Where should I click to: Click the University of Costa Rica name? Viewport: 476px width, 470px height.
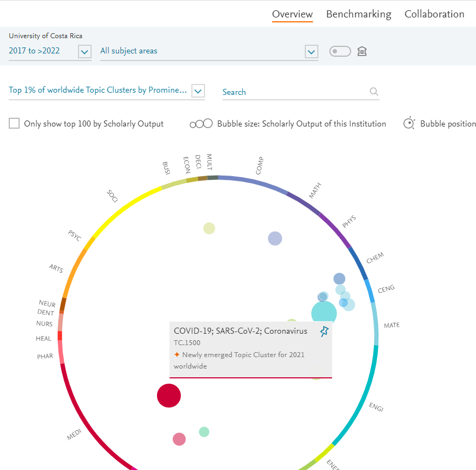[46, 36]
